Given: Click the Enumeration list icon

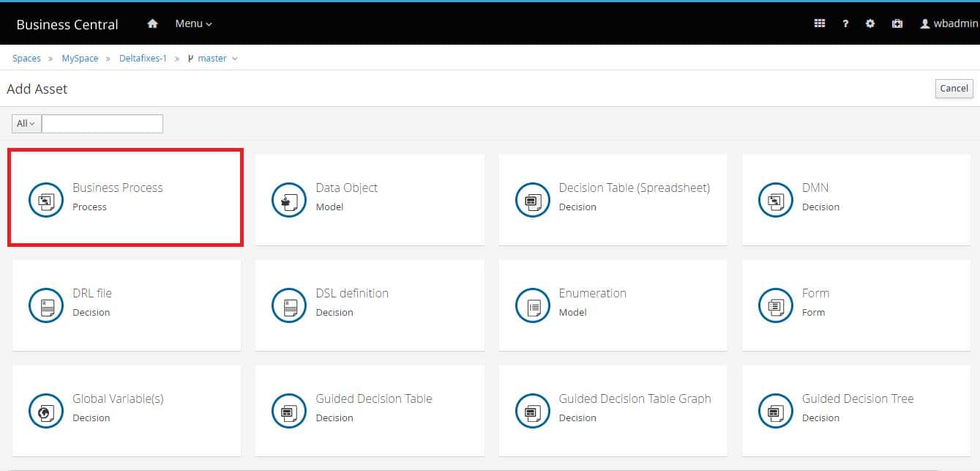Looking at the screenshot, I should pos(533,305).
